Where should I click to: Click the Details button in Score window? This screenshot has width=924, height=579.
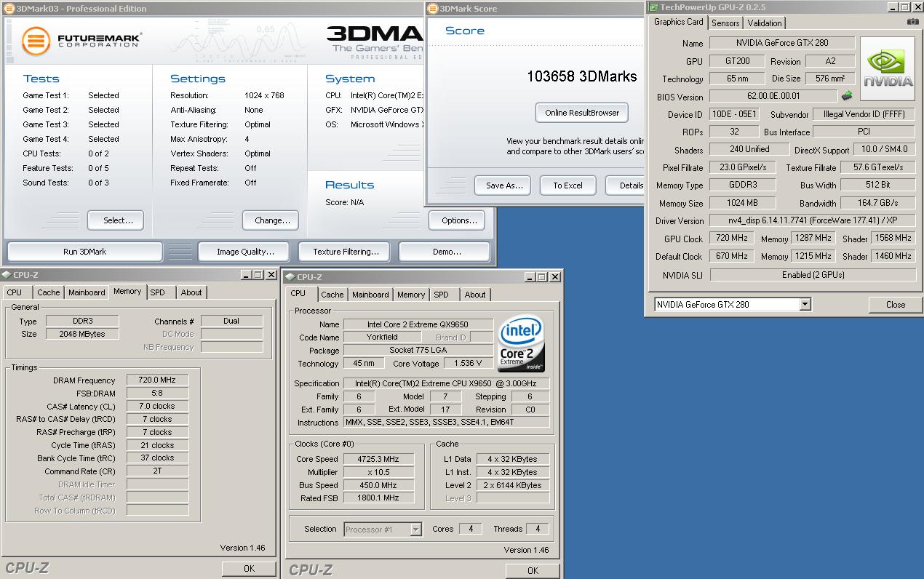(x=625, y=185)
